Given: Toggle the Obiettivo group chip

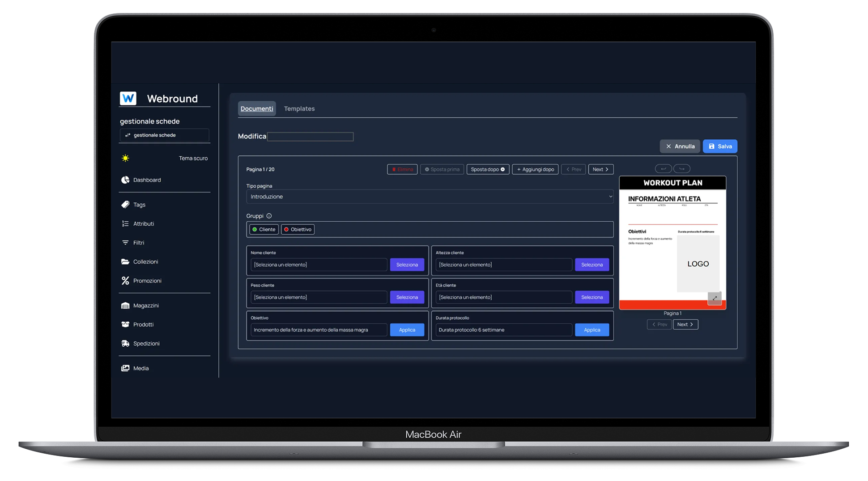Looking at the screenshot, I should (x=298, y=229).
